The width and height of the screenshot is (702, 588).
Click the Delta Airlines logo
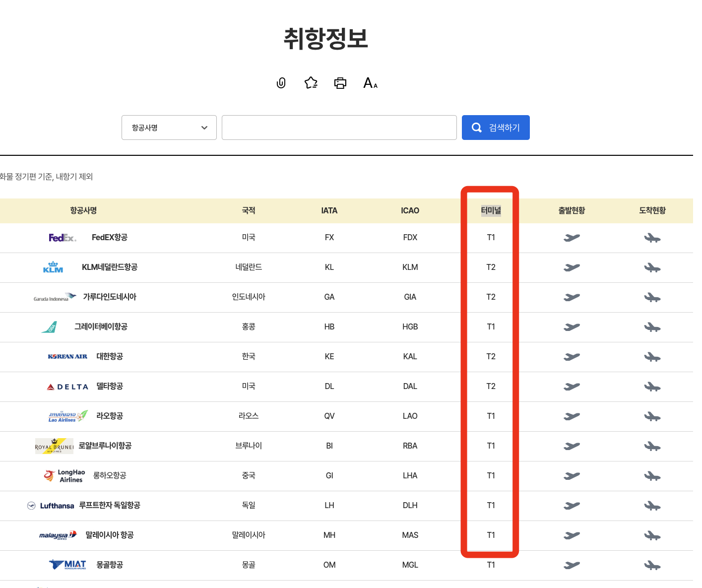(67, 386)
